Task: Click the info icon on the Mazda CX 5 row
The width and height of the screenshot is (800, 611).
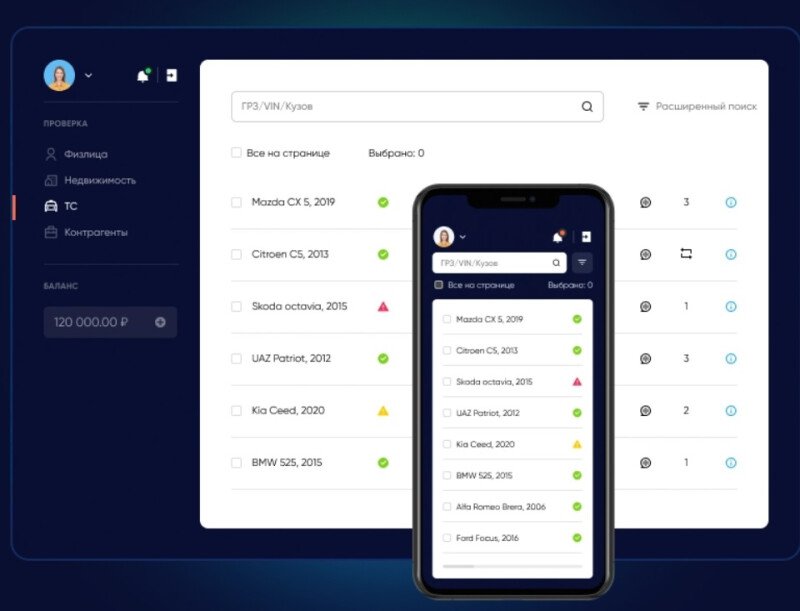Action: coord(731,202)
